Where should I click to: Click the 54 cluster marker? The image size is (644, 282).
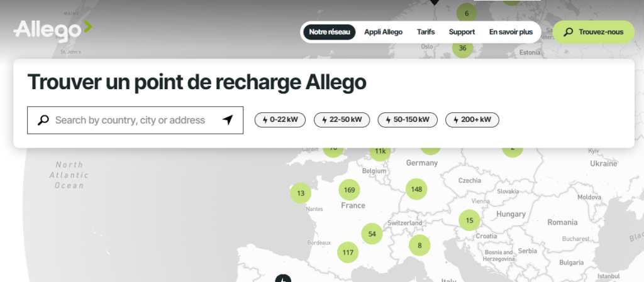(x=372, y=234)
